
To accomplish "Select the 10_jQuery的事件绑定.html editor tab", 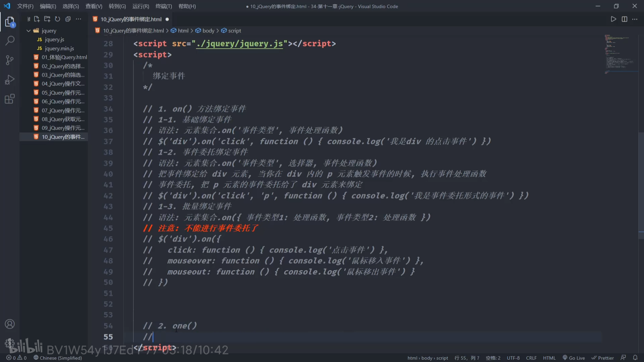I will 131,19.
